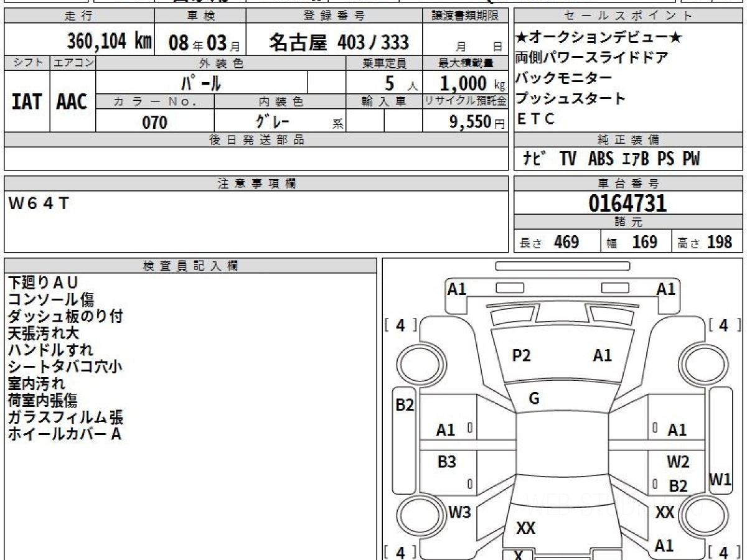Click the W3 damage mark
Image resolution: width=747 pixels, height=560 pixels.
coord(459,512)
